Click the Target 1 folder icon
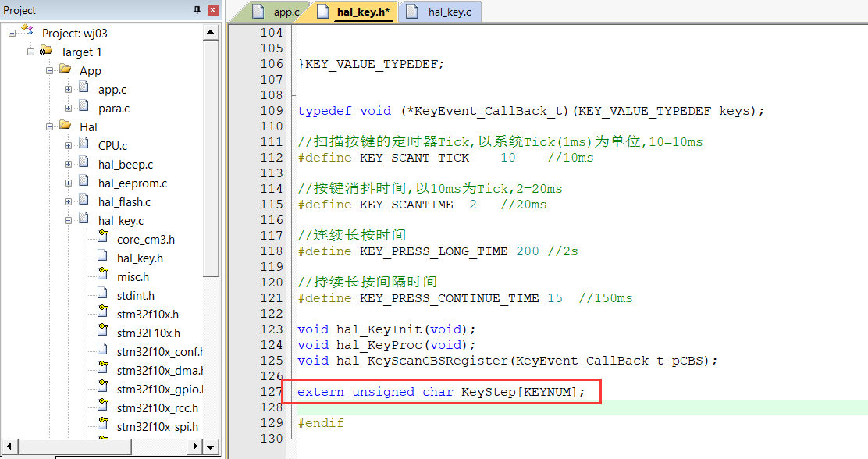Screen dimensions: 868x459 point(47,52)
